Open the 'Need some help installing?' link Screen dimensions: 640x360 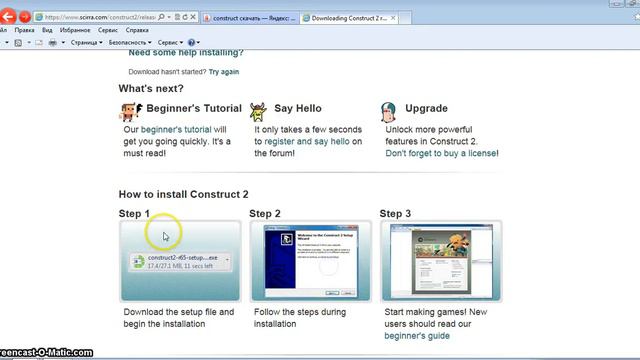pos(186,53)
